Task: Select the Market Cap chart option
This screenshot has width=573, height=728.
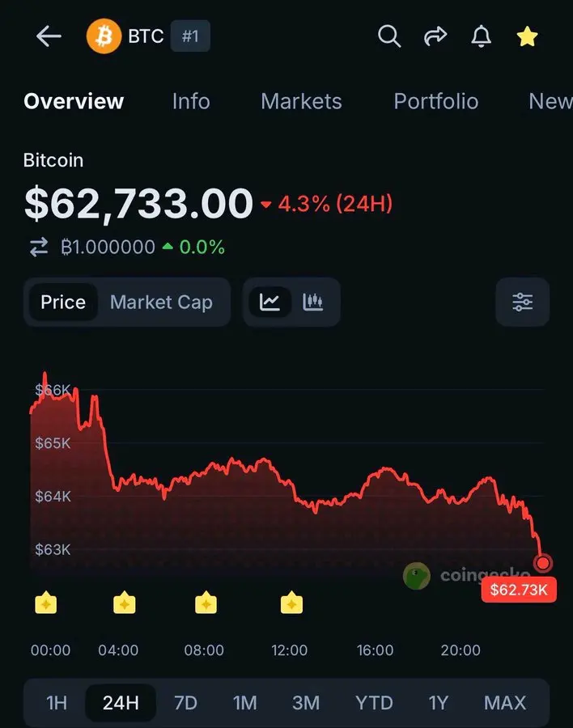Action: [x=161, y=303]
